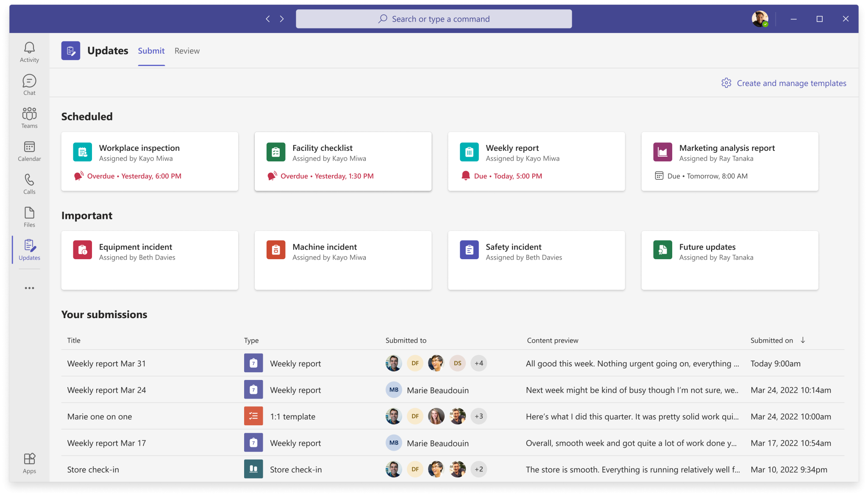The height and width of the screenshot is (496, 868).
Task: Open the Facility checklist card
Action: tap(343, 161)
